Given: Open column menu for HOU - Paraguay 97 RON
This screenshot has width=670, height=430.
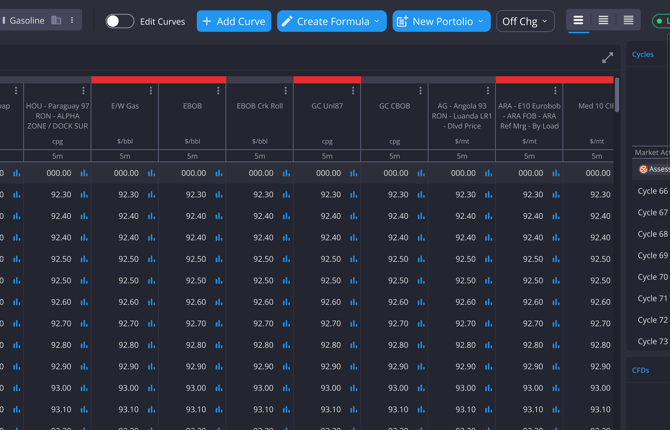Looking at the screenshot, I should pyautogui.click(x=83, y=91).
